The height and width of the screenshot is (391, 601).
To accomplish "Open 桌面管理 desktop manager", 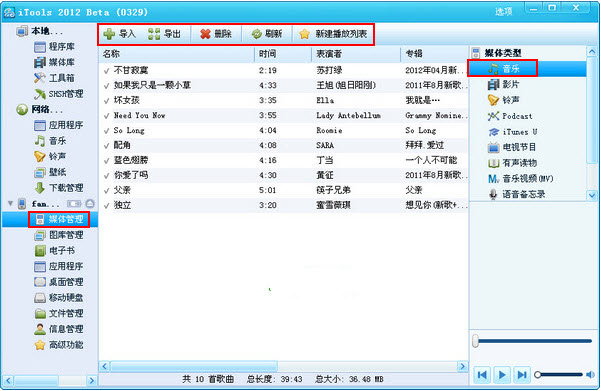I will click(59, 282).
